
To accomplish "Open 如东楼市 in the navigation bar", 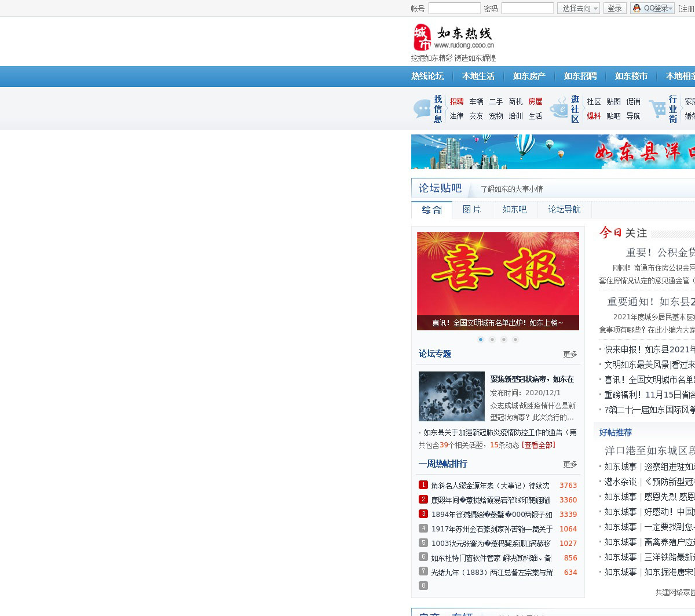I will (631, 76).
